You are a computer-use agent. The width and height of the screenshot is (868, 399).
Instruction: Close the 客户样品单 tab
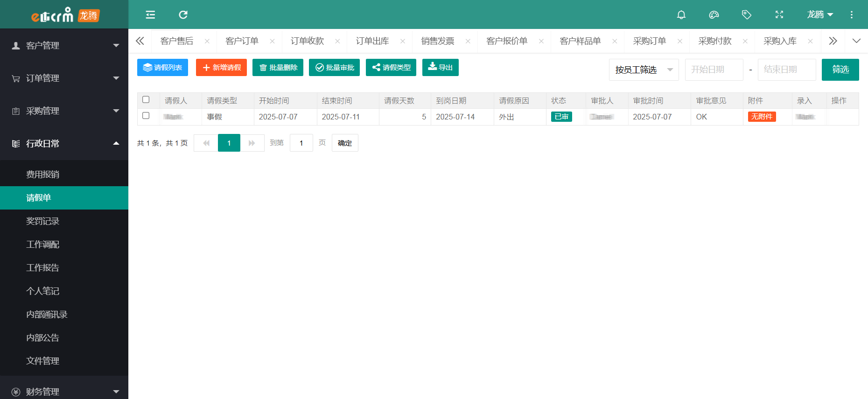[615, 41]
